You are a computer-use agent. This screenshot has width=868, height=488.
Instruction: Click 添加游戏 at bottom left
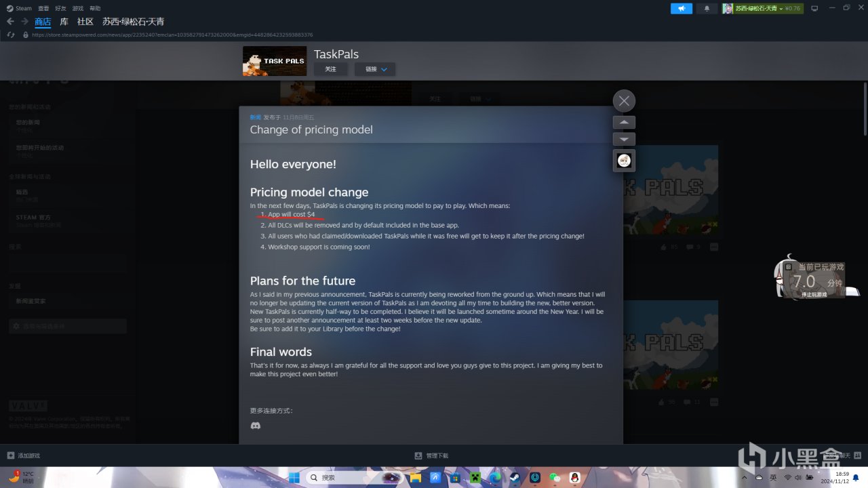point(24,455)
